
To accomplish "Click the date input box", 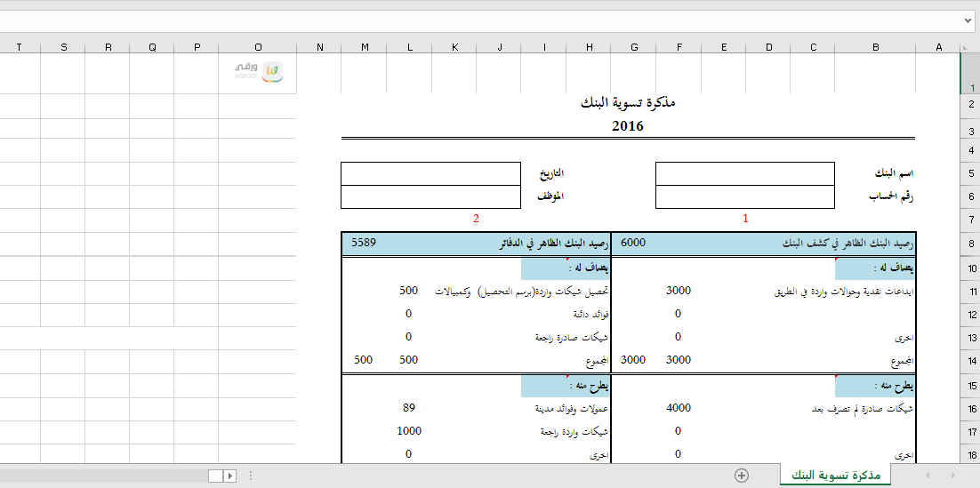I will tap(430, 173).
